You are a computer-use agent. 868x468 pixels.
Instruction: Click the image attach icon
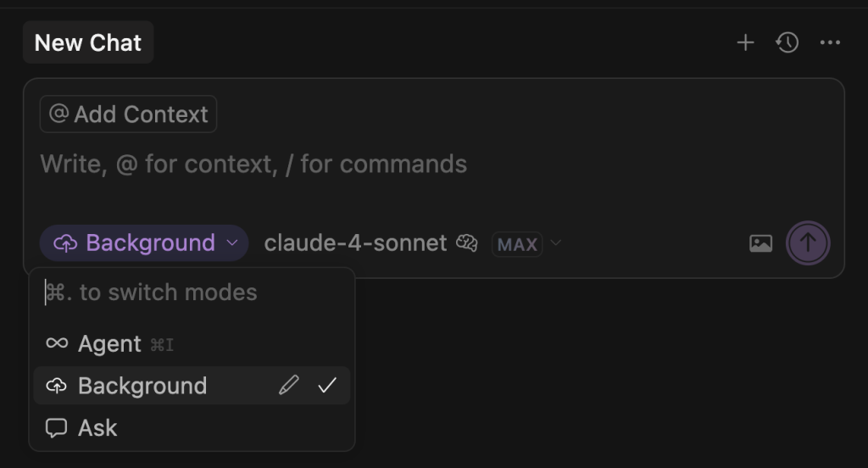pyautogui.click(x=760, y=244)
